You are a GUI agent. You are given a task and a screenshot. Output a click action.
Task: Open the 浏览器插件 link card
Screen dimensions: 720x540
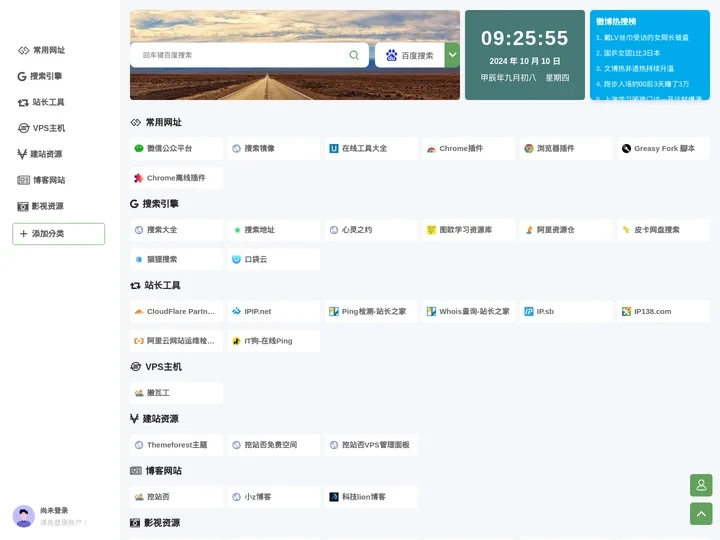pos(566,148)
